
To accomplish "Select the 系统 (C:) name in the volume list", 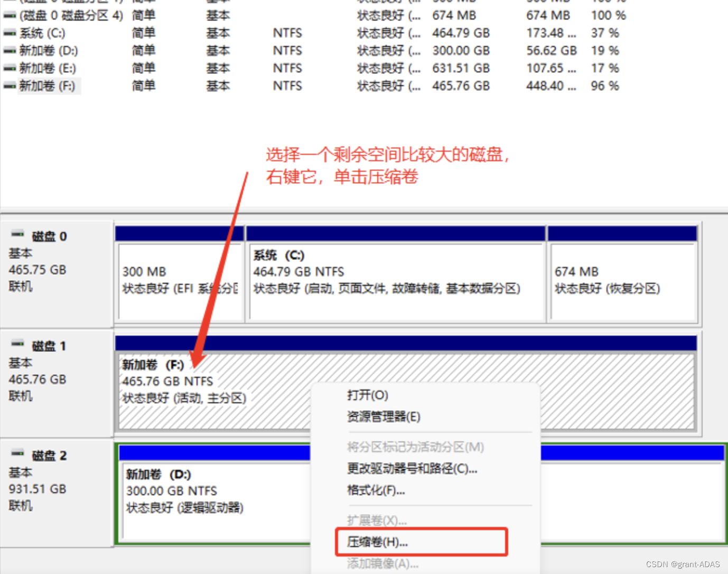I will (x=42, y=33).
